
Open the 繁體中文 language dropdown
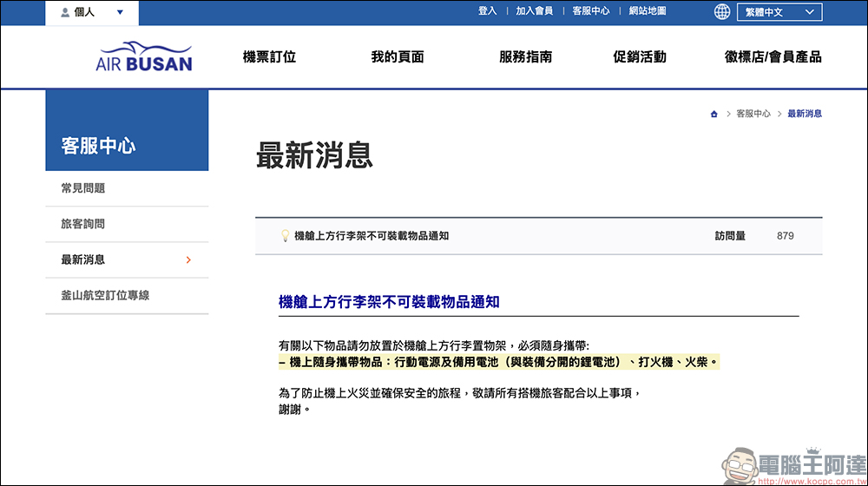(779, 12)
